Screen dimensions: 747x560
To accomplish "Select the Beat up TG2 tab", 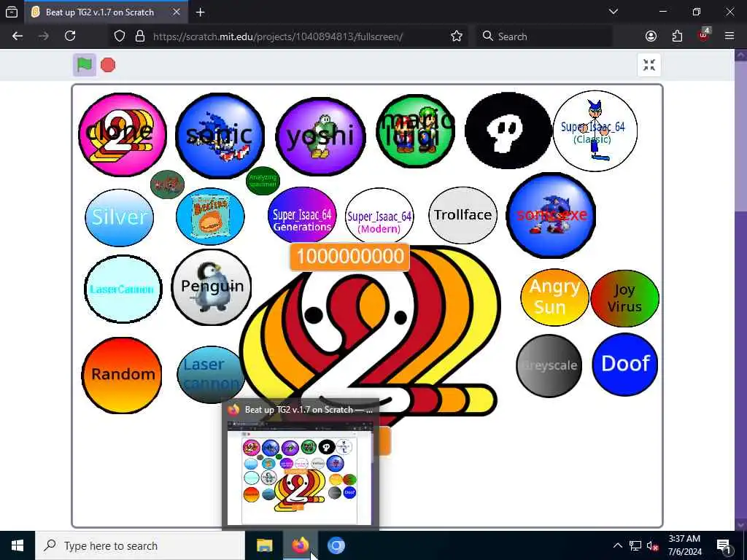I will tap(107, 12).
